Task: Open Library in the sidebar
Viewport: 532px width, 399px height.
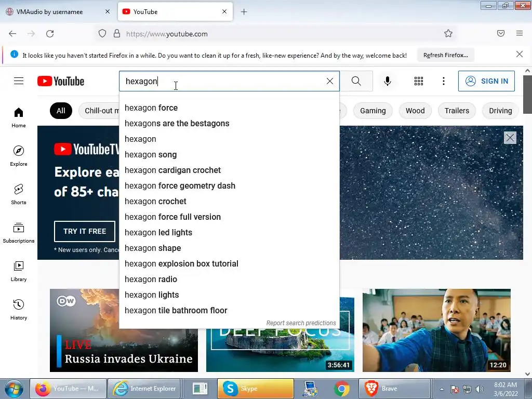Action: click(19, 271)
